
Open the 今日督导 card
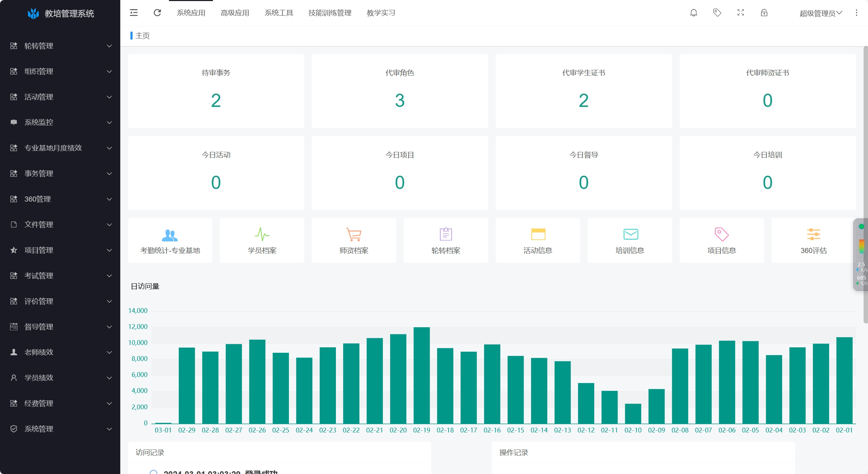[584, 173]
